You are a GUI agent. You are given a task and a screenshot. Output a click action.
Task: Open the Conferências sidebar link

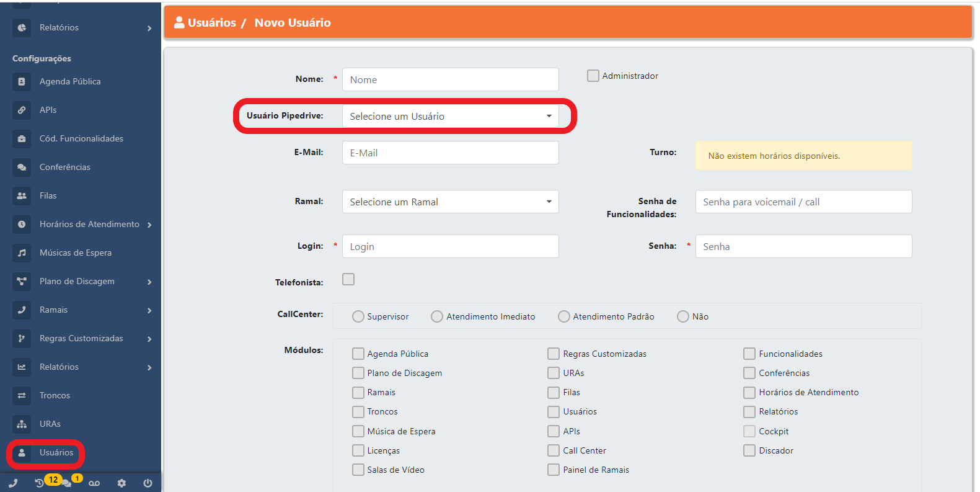point(64,167)
